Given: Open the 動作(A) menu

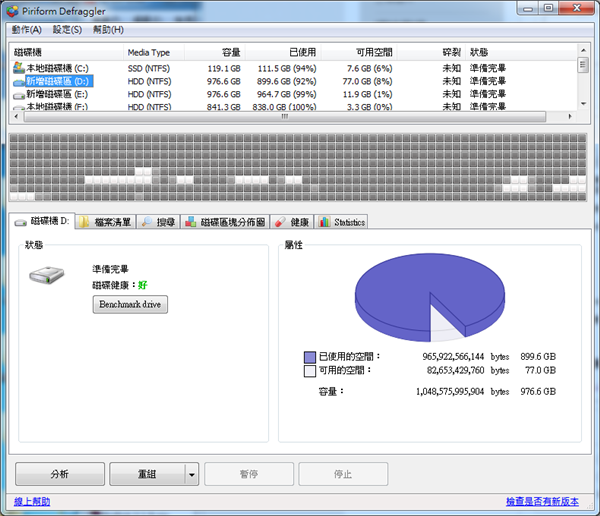Looking at the screenshot, I should pos(26,30).
